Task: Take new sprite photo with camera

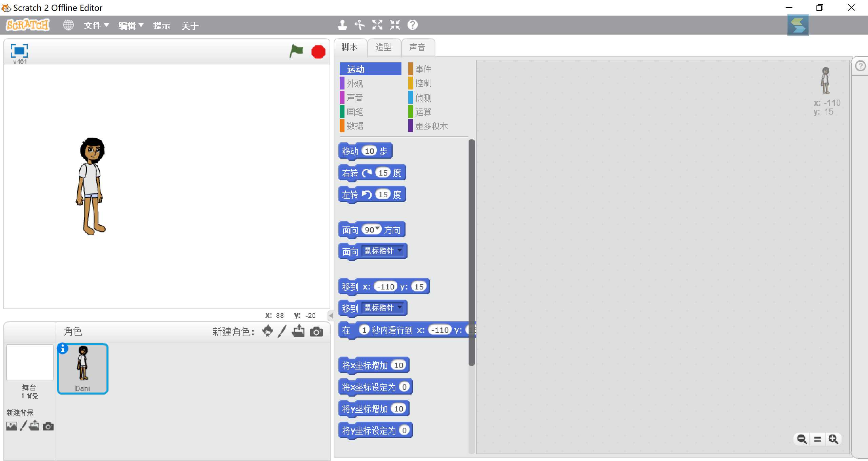Action: 316,332
